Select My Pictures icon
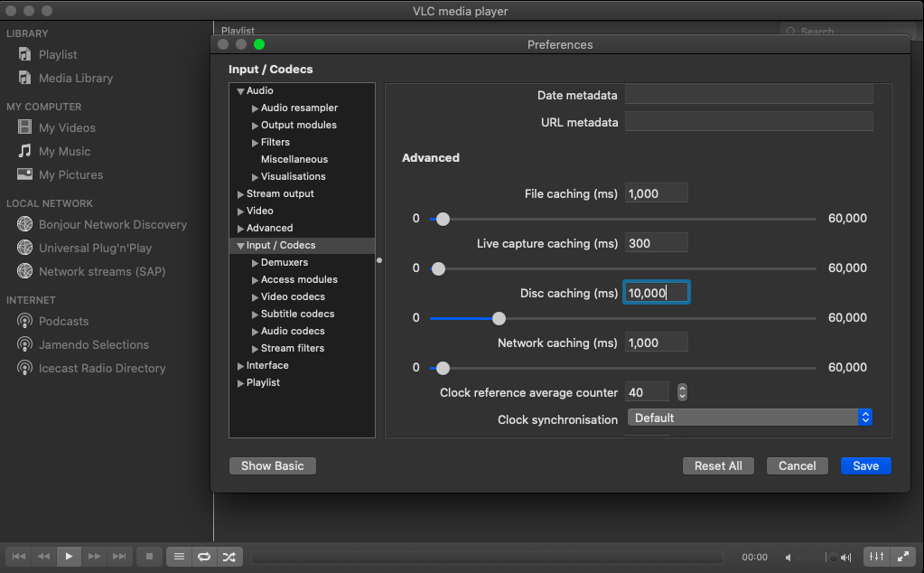The height and width of the screenshot is (573, 924). (x=24, y=174)
